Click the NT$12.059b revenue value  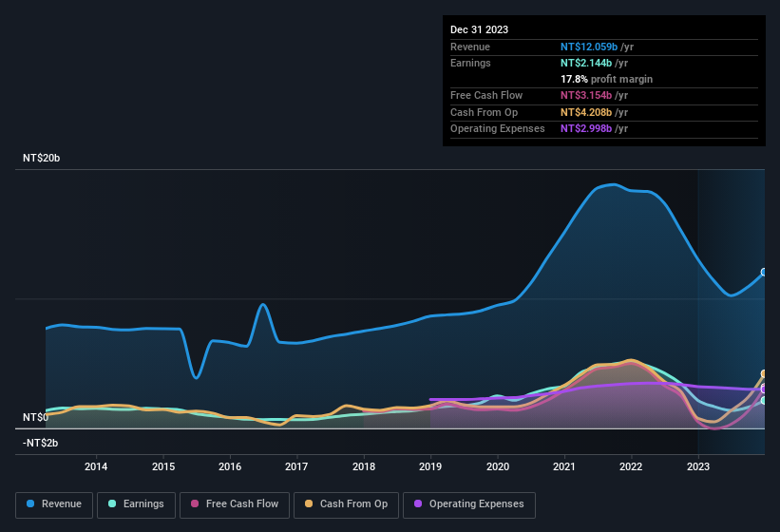[x=589, y=47]
